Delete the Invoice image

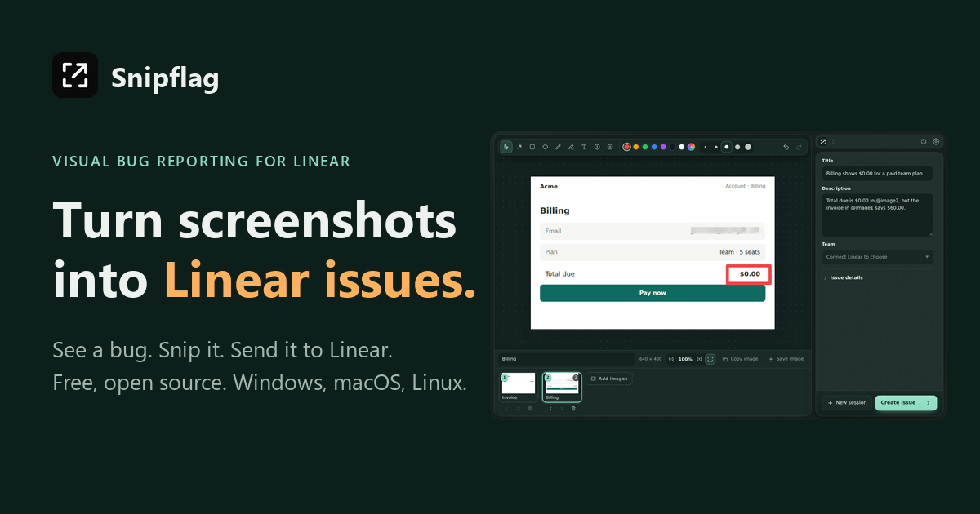point(530,408)
